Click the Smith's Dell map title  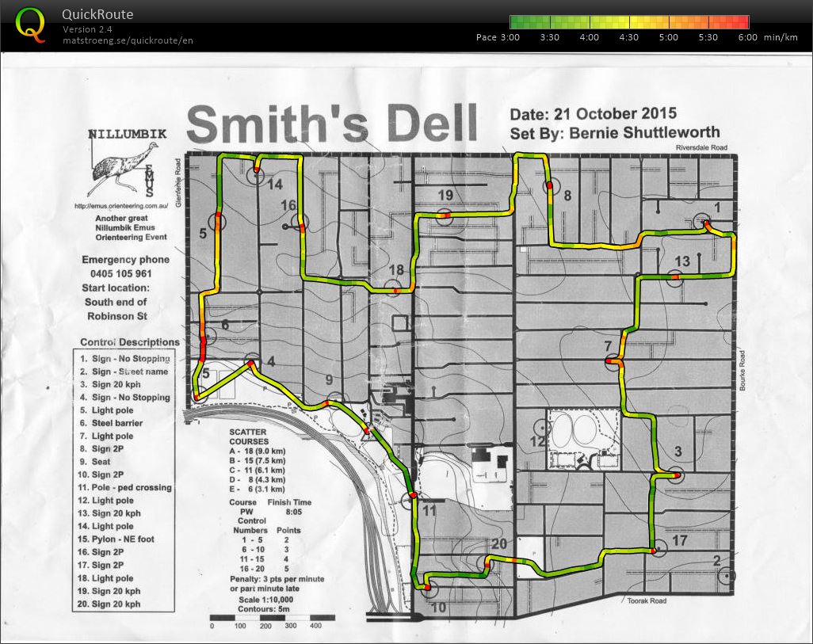tap(332, 123)
